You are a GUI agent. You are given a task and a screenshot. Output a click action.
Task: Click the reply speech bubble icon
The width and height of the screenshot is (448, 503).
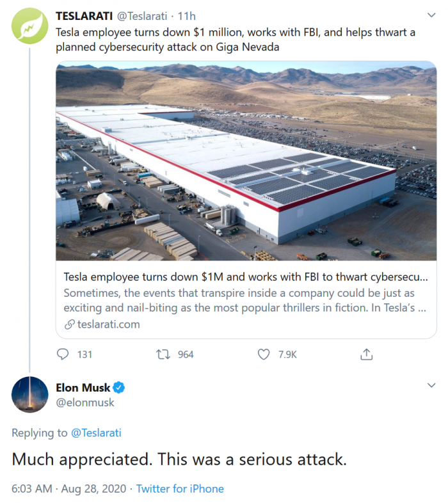click(x=63, y=354)
